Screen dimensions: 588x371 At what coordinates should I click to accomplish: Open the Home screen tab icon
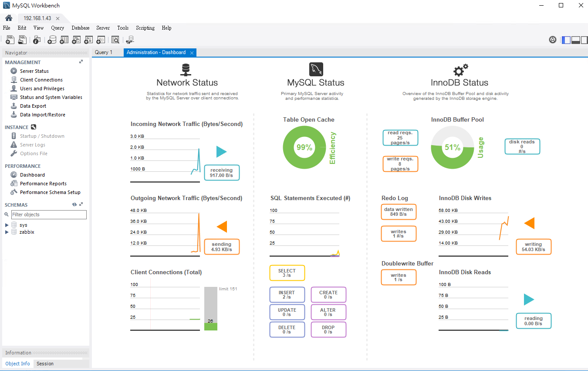coord(8,18)
